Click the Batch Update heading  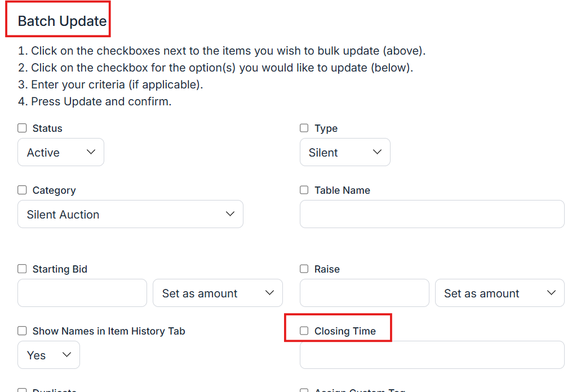[62, 21]
